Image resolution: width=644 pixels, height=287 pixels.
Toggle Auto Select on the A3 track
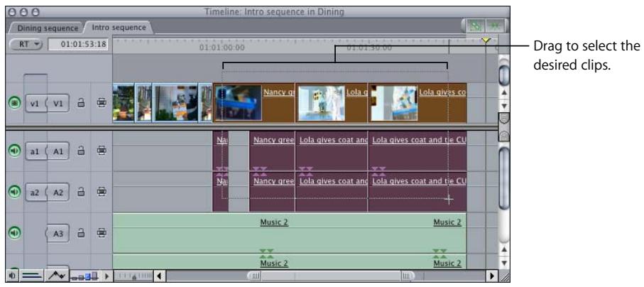(102, 233)
